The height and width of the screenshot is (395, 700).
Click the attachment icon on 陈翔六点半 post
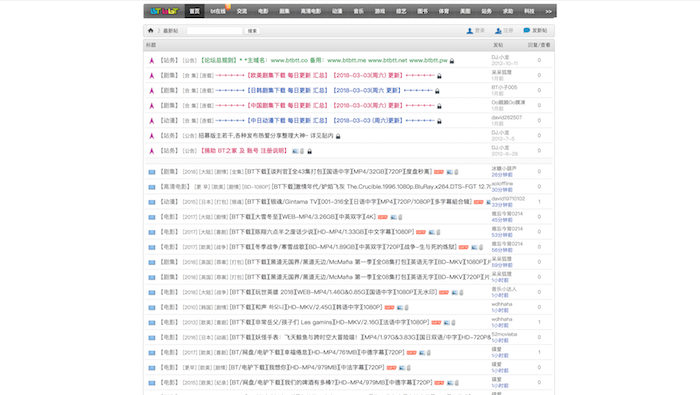click(438, 232)
